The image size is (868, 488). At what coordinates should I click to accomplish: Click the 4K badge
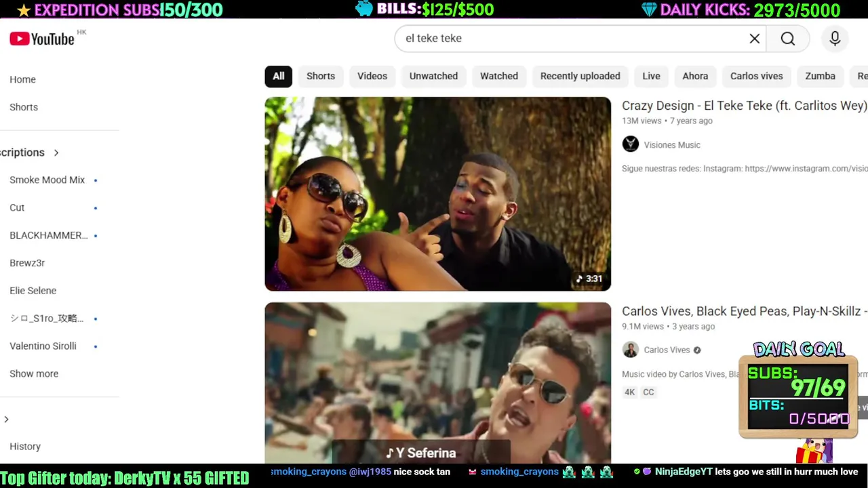[x=630, y=392]
